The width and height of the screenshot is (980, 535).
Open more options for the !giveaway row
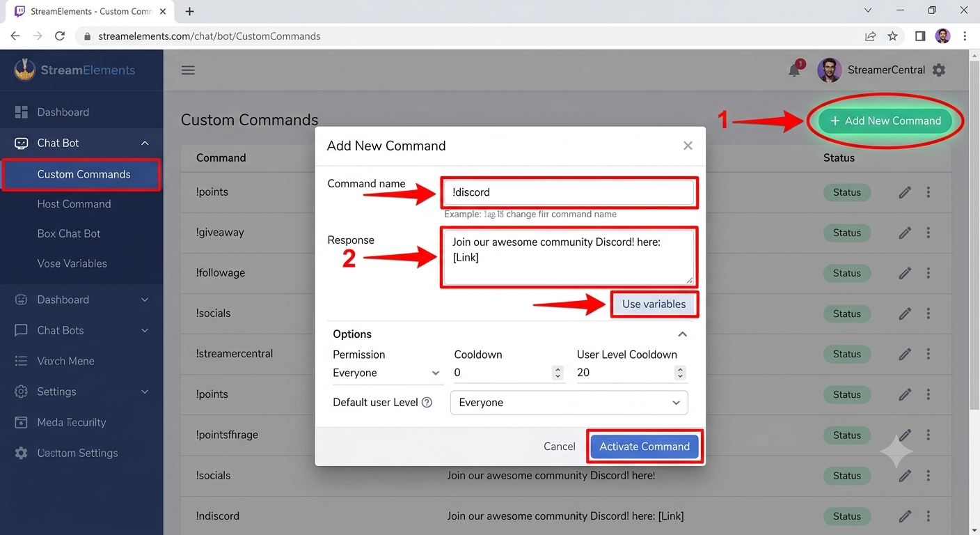point(928,233)
